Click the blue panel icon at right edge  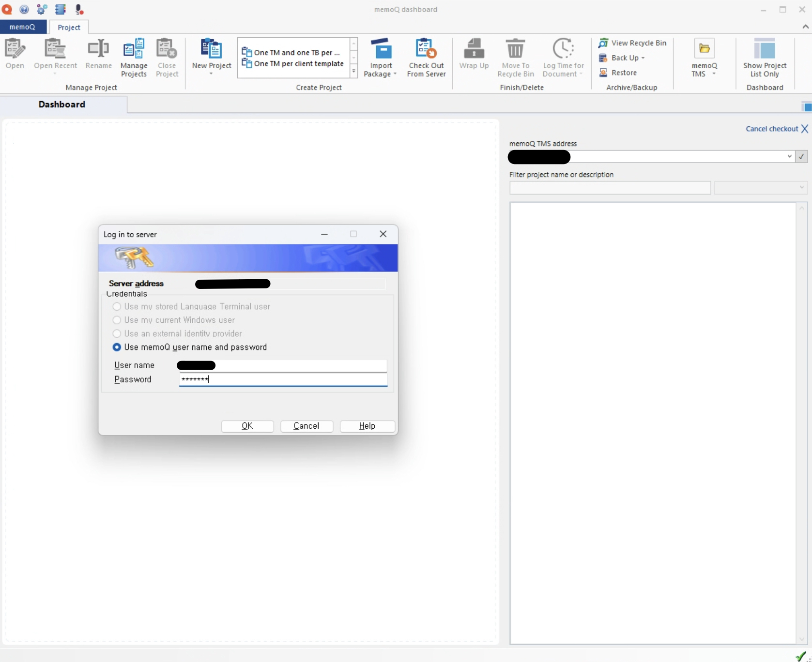pyautogui.click(x=807, y=107)
